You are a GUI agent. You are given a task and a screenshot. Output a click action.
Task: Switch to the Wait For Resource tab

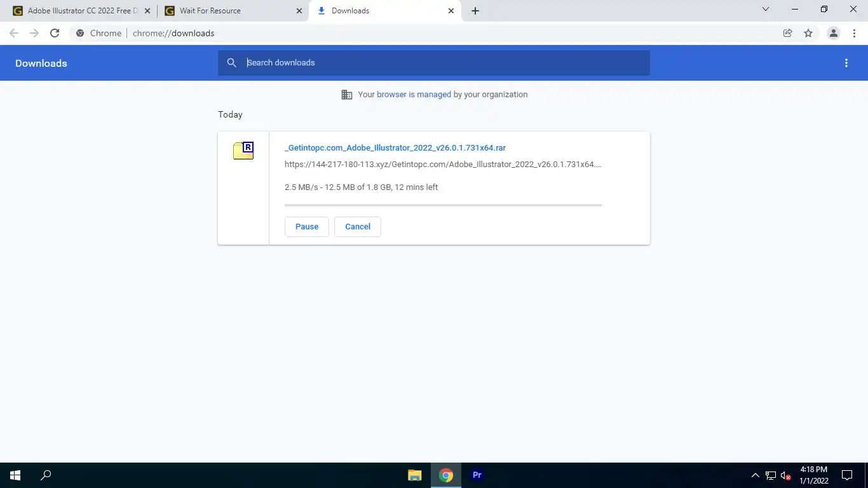[233, 11]
